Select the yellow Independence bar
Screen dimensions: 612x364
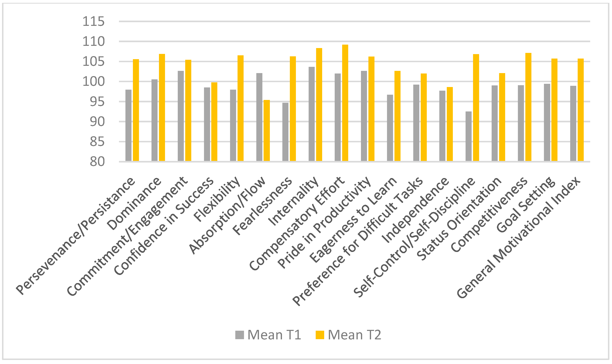click(450, 124)
